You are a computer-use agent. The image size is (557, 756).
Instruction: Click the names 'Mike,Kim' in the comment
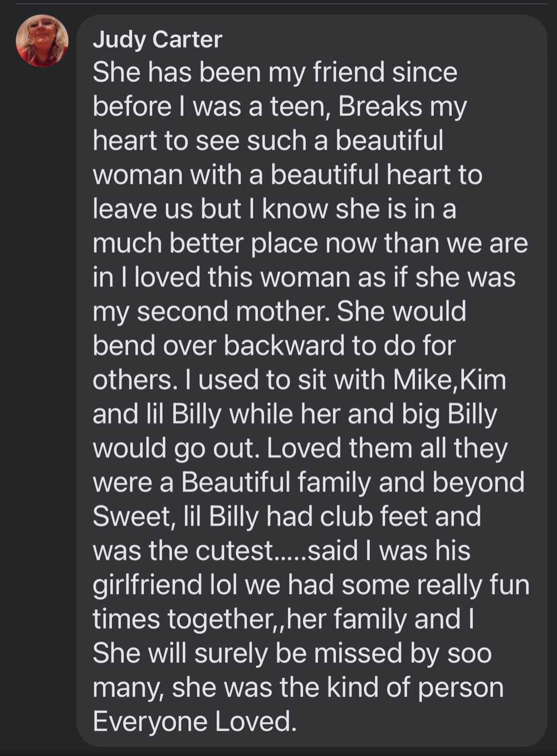(x=449, y=380)
